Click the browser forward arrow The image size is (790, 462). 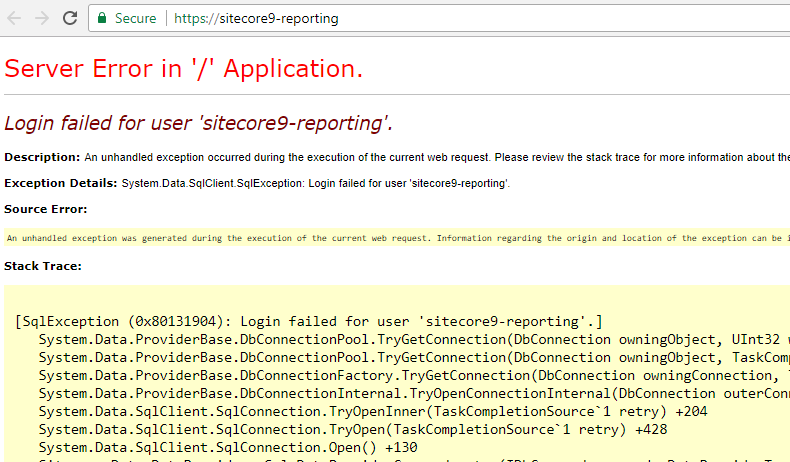click(42, 18)
